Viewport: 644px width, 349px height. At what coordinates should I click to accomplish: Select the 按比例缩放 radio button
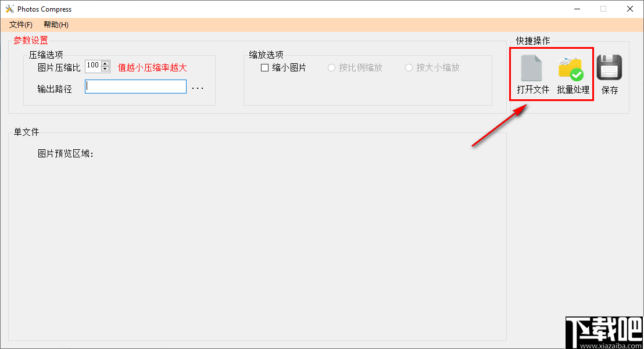pyautogui.click(x=331, y=67)
